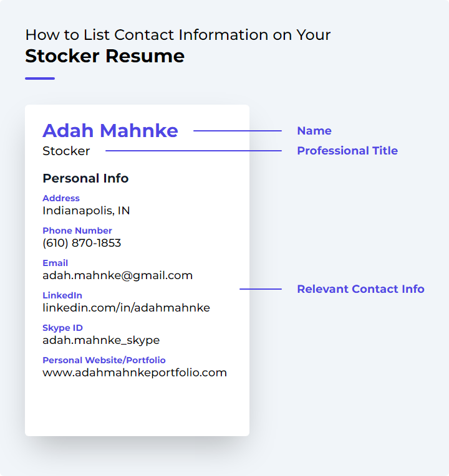Click the Adah Mahnke name heading
Screen dimensions: 449x476
110,131
